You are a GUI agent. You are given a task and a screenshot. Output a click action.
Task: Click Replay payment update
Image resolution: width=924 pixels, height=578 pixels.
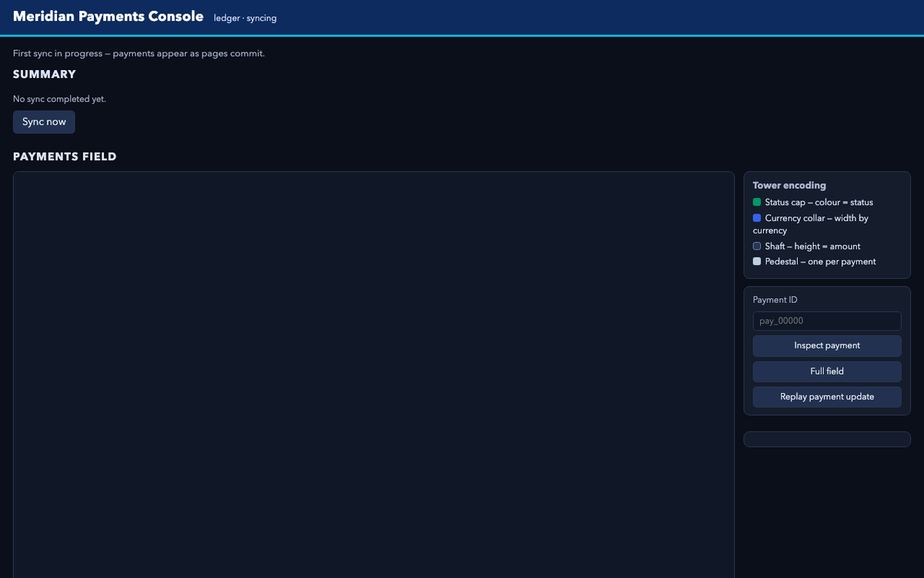coord(827,397)
